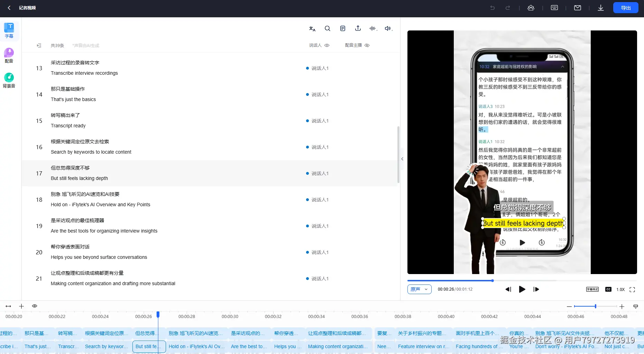Open the audio waveform tool menu
The height and width of the screenshot is (354, 644).
[x=373, y=28]
